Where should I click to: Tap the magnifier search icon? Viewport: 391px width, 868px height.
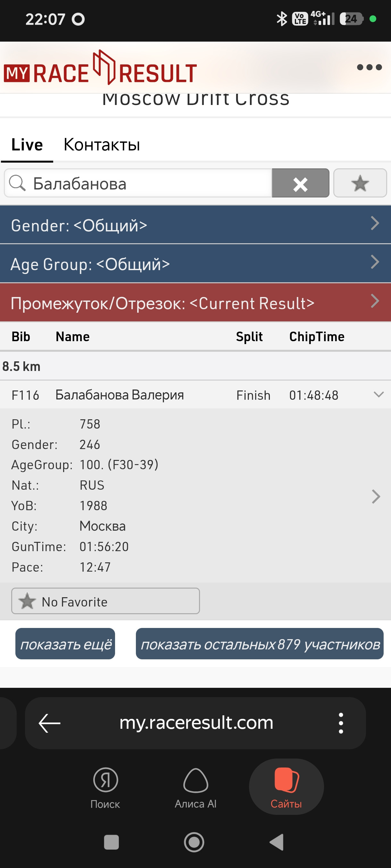click(17, 183)
